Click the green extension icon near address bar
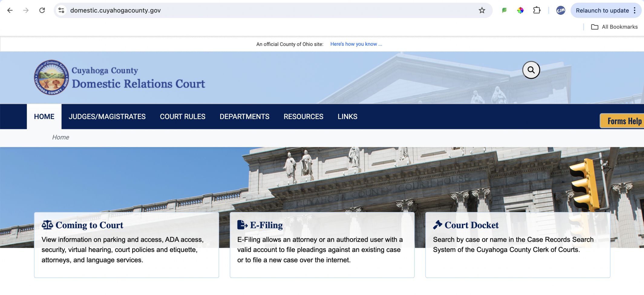 coord(504,10)
